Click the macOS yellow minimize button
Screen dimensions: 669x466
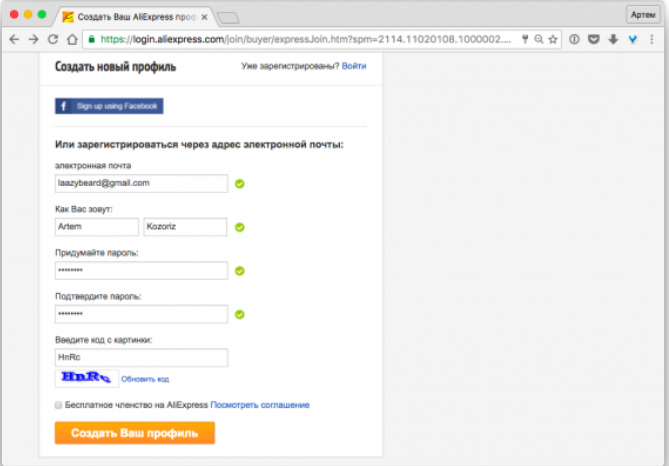pos(28,15)
